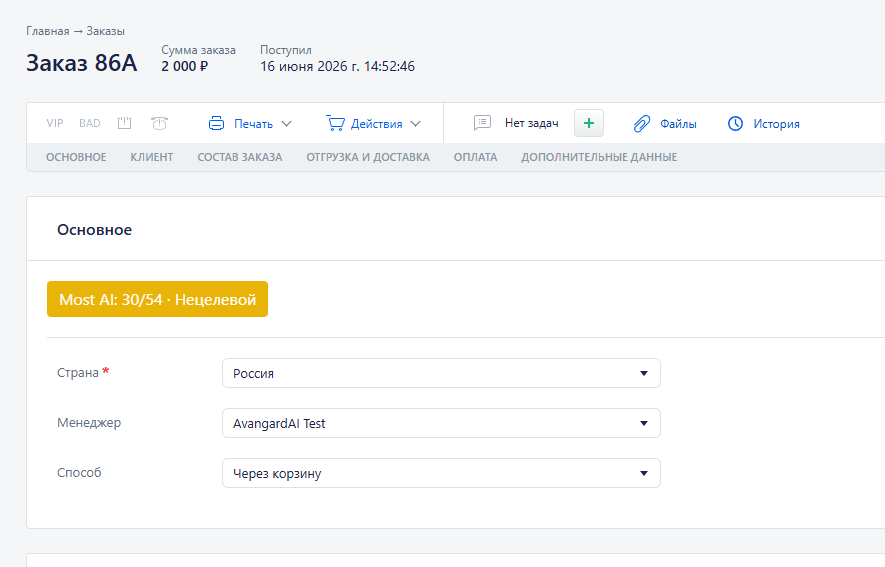Toggle the BAD customer mark
Viewport: 885px width, 567px height.
tap(90, 123)
